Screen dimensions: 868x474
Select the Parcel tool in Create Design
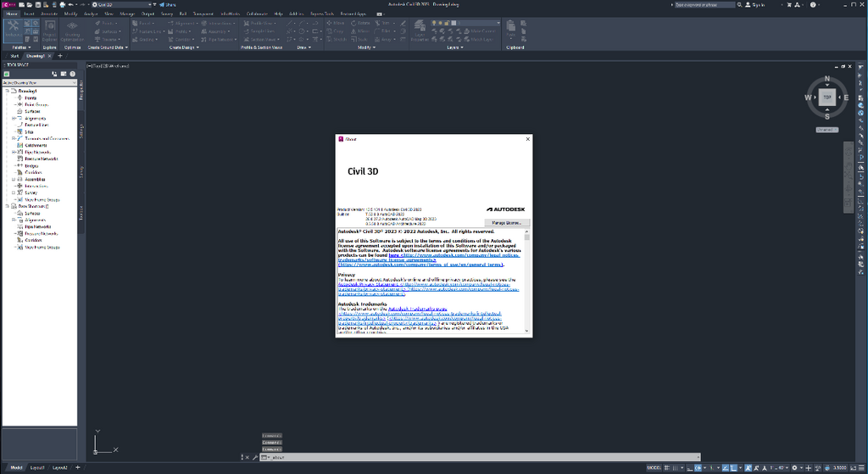143,23
